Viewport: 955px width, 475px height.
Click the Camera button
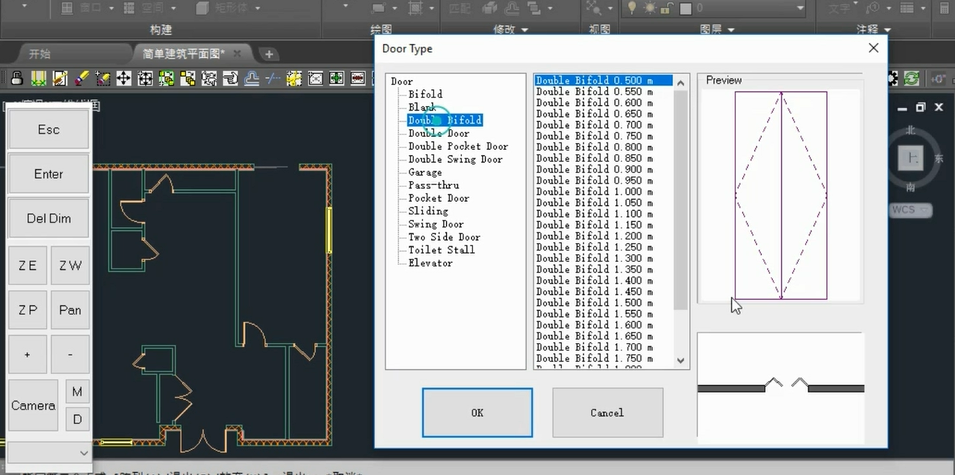(33, 406)
